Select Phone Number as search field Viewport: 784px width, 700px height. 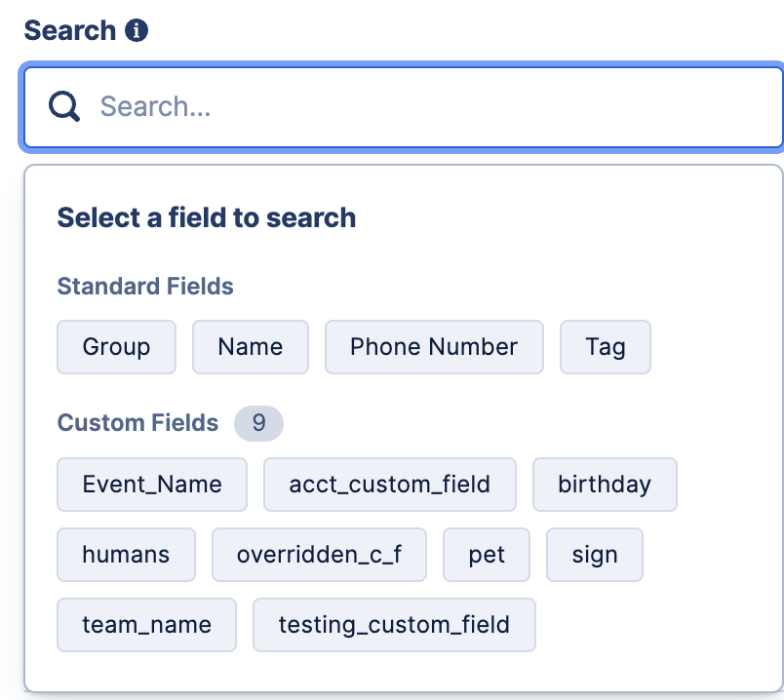coord(434,347)
